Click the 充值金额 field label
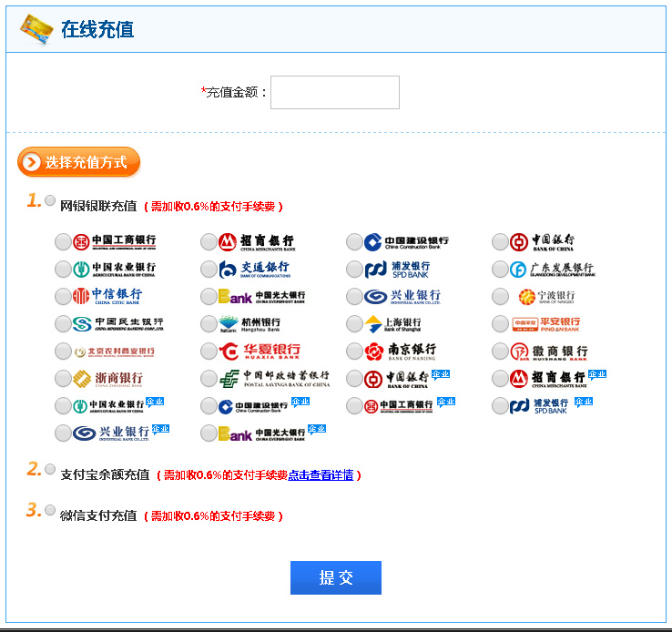This screenshot has height=632, width=672. 234,92
